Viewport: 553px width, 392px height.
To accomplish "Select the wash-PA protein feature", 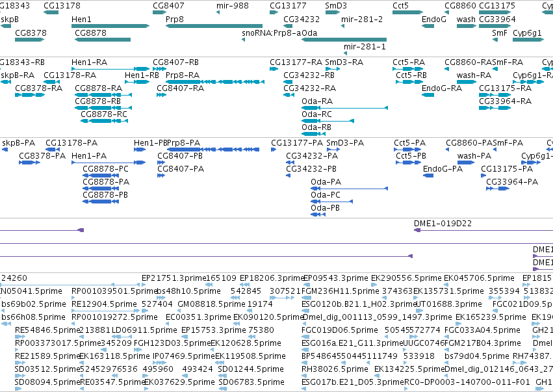I will point(466,163).
